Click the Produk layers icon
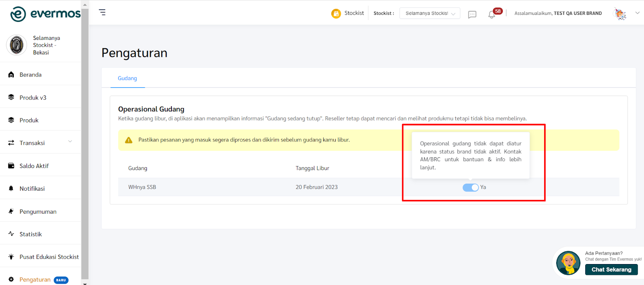The image size is (644, 285). [x=11, y=120]
